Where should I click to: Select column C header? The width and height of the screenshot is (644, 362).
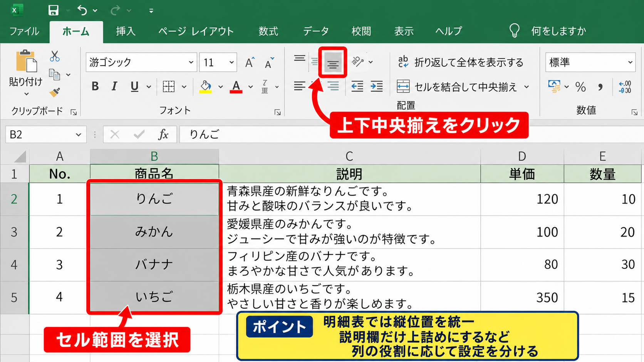coord(349,156)
